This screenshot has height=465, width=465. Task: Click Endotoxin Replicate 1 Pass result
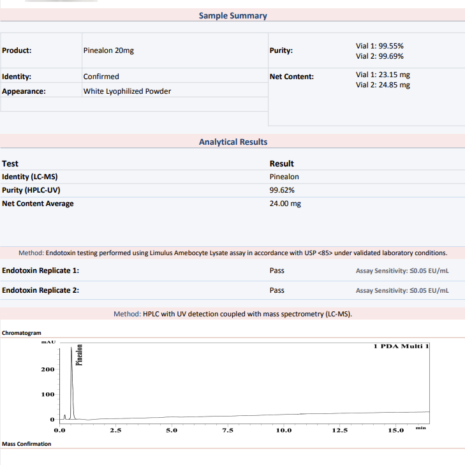(x=277, y=270)
